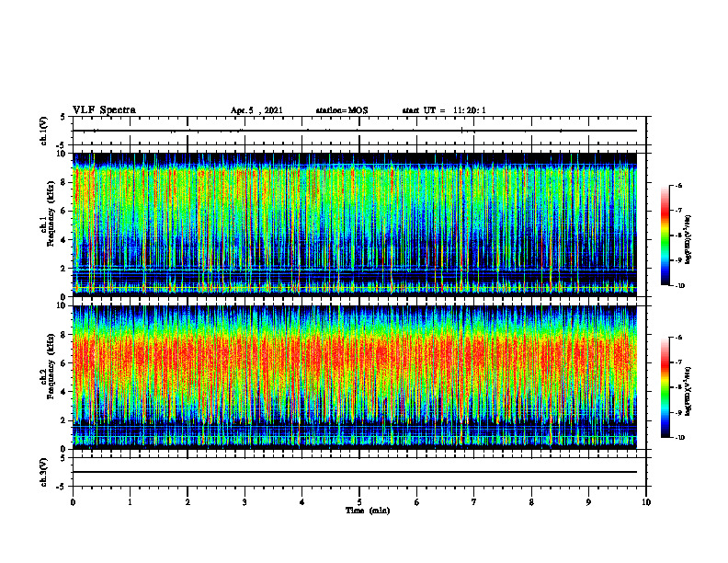Click the '8' tick on ch.1 frequency axis
The width and height of the screenshot is (728, 563).
pyautogui.click(x=65, y=182)
